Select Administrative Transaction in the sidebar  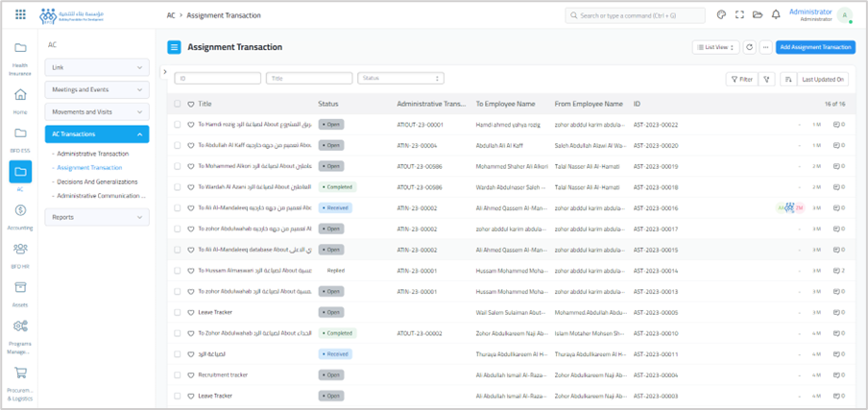click(x=92, y=154)
